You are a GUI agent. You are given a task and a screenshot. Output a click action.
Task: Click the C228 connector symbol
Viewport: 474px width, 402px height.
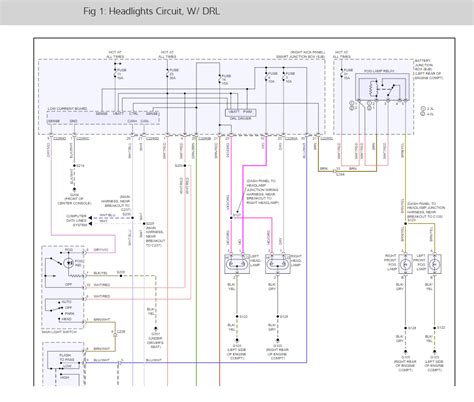(115, 334)
